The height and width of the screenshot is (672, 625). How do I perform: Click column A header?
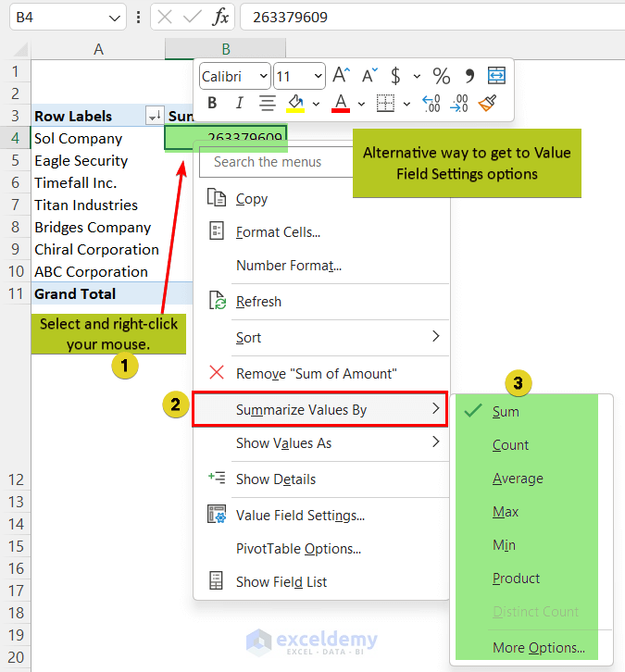point(98,49)
